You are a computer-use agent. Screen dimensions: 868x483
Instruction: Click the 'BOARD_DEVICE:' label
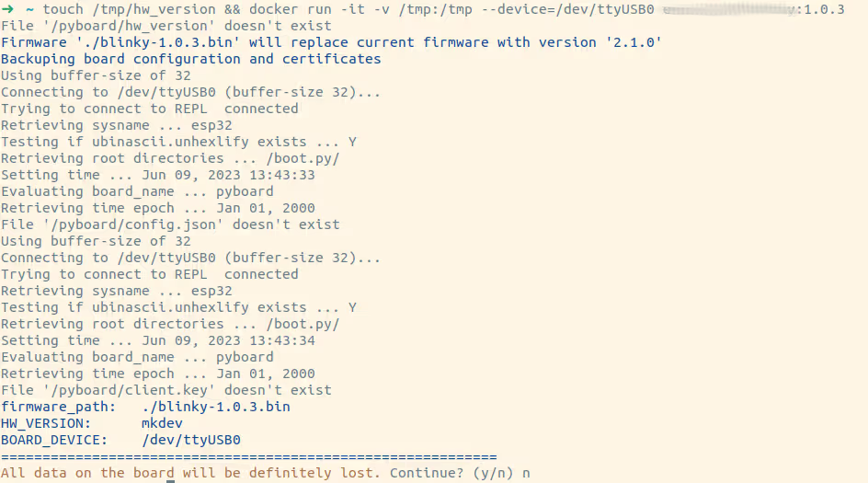[x=54, y=440]
